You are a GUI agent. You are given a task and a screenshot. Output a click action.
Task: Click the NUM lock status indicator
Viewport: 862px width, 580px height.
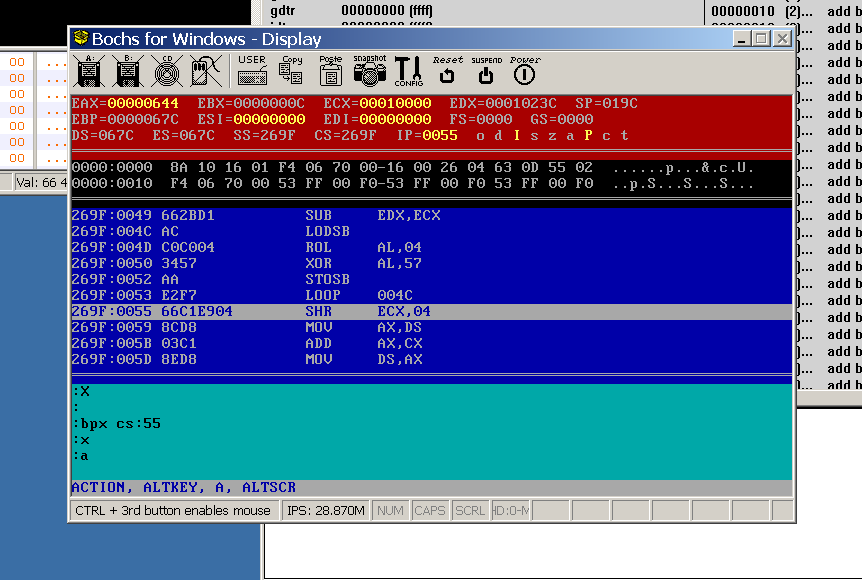click(x=390, y=511)
